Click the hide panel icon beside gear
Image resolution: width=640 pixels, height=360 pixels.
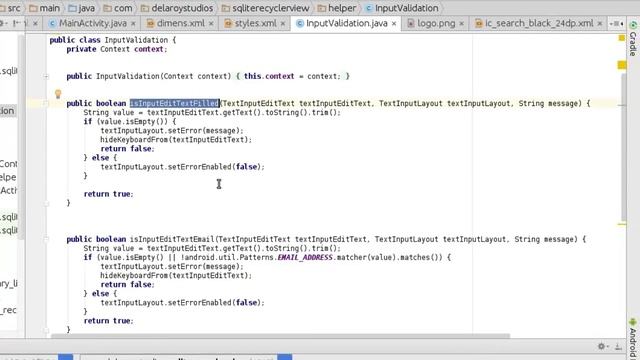coord(619,347)
